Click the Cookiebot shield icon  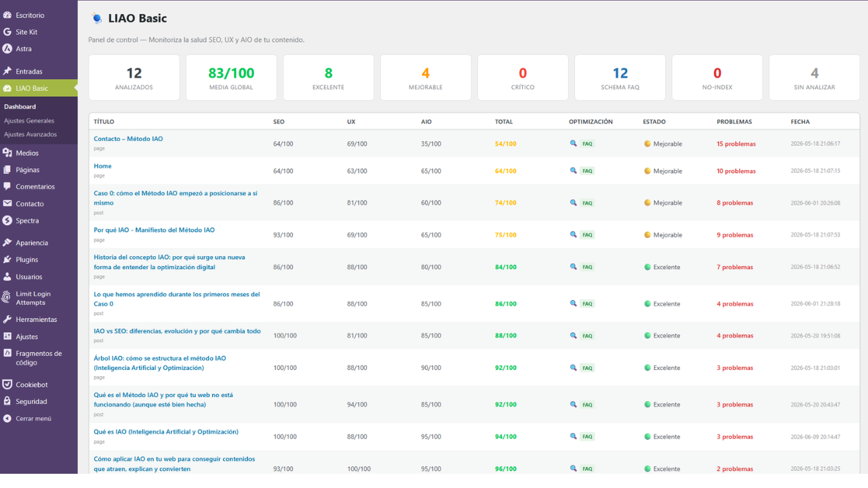(x=7, y=384)
